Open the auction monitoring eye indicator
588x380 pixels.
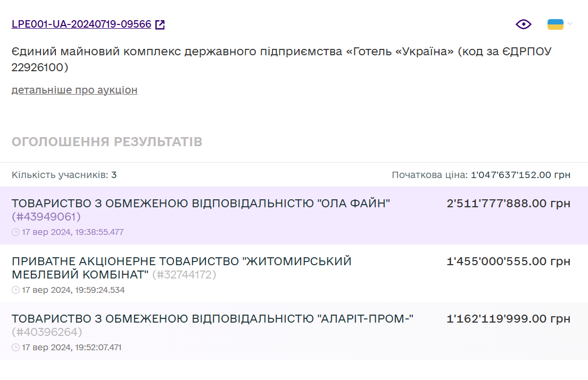pyautogui.click(x=524, y=24)
